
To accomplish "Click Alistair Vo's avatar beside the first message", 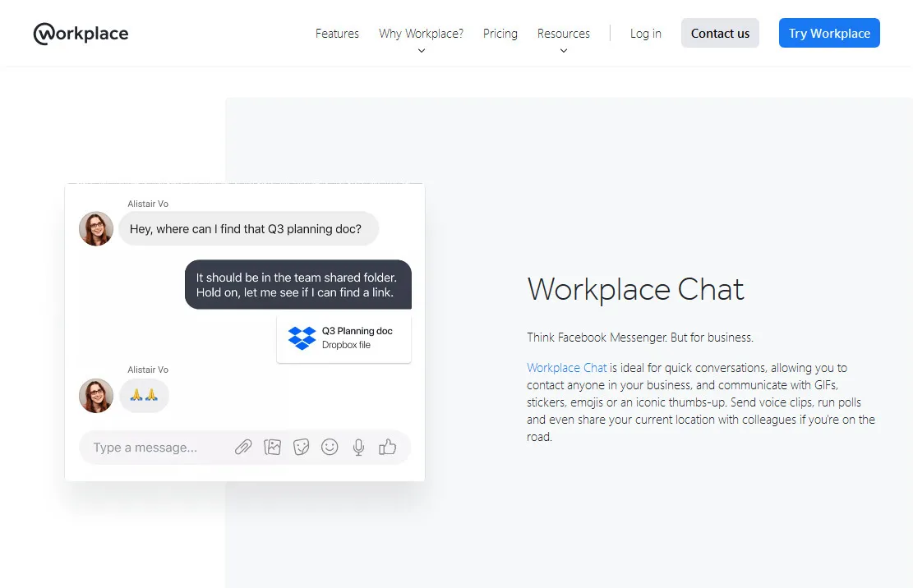I will [96, 229].
